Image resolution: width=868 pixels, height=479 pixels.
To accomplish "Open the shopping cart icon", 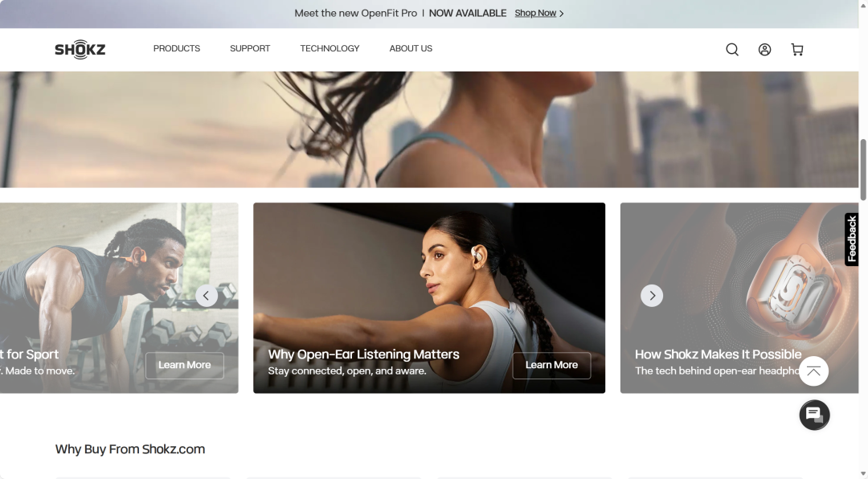I will click(796, 50).
